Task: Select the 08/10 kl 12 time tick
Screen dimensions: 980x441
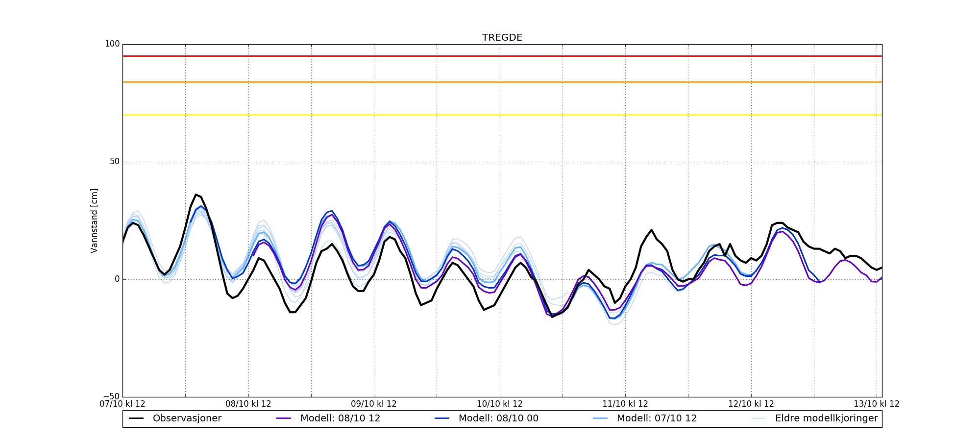Action: 248,404
